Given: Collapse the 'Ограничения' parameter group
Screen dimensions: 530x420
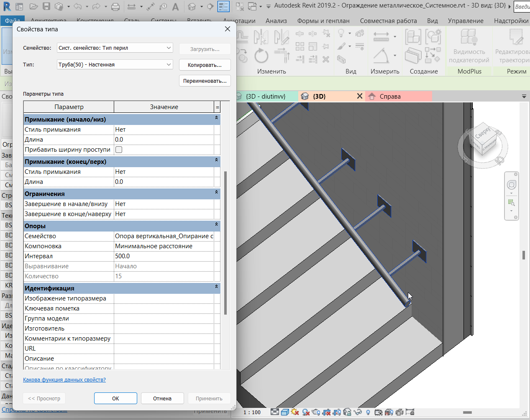Looking at the screenshot, I should [216, 193].
